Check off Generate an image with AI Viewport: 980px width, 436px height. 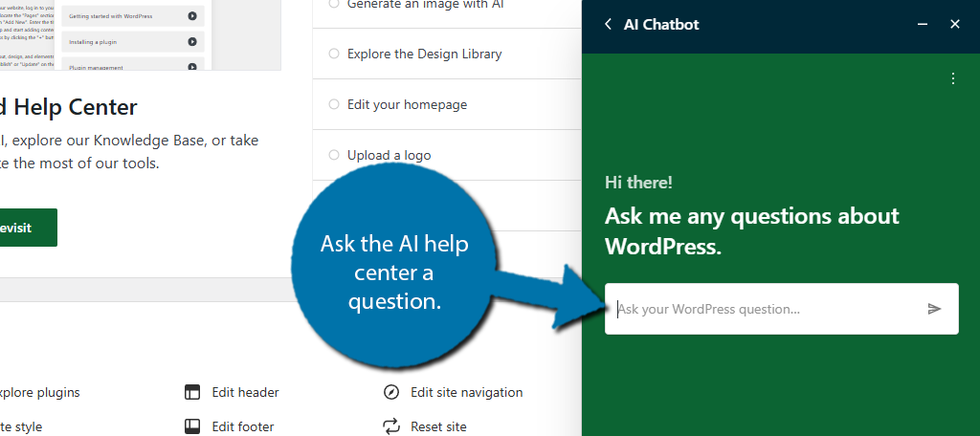[x=334, y=4]
